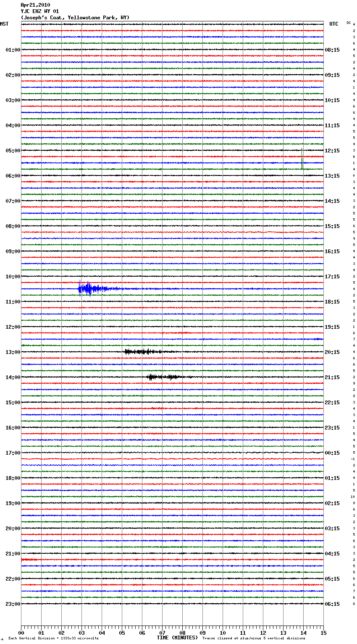Click the 23:15 UTC time label
The width and height of the screenshot is (357, 644).
click(x=332, y=428)
